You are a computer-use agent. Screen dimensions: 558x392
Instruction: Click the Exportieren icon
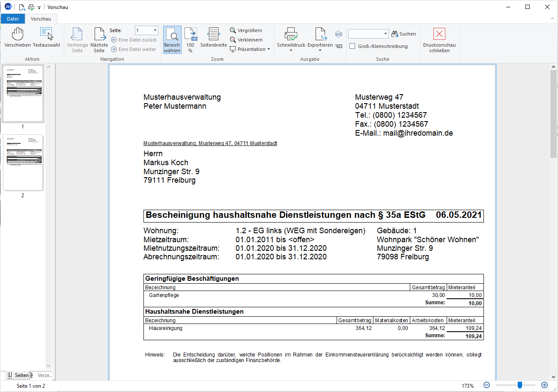point(320,34)
